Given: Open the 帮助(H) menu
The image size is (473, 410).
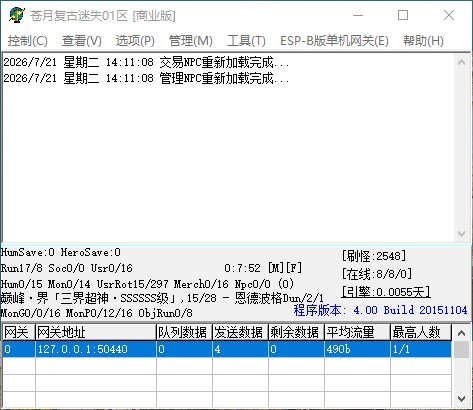Looking at the screenshot, I should [423, 41].
